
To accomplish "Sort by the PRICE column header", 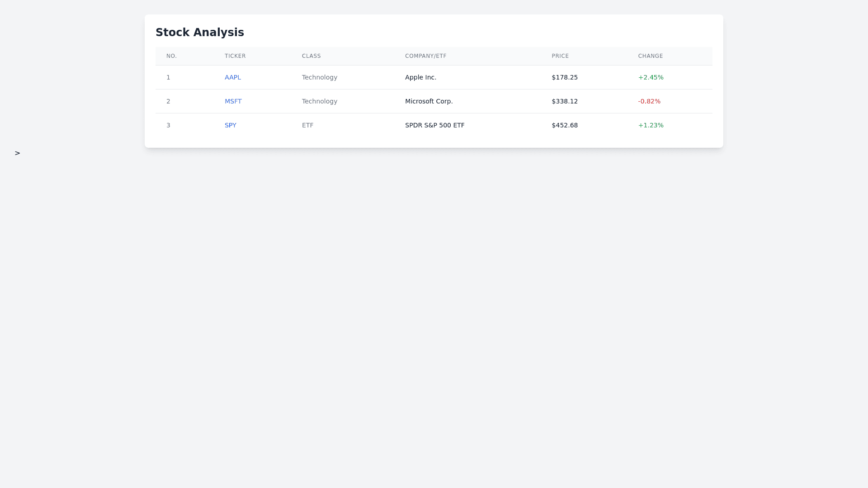I will [560, 56].
